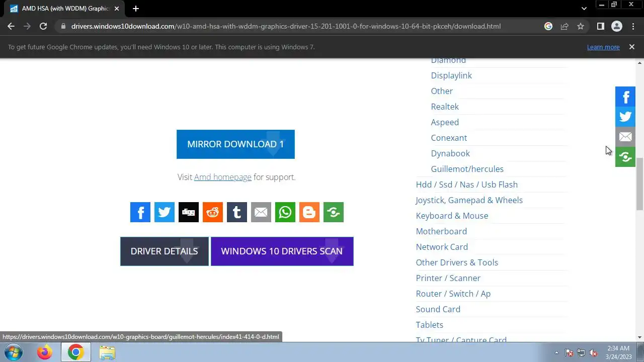Screen dimensions: 644x362
Task: Open Router / Switch / Ap category
Action: click(x=453, y=294)
